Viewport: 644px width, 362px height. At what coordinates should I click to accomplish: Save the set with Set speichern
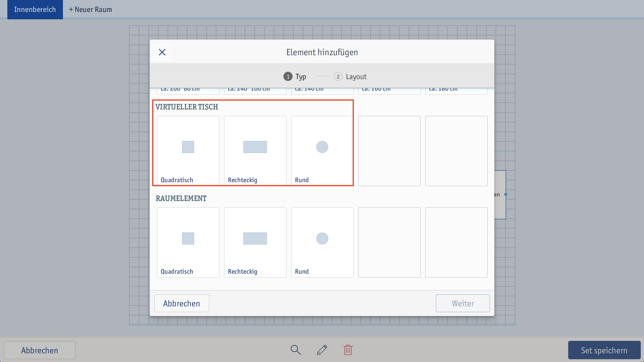(604, 350)
